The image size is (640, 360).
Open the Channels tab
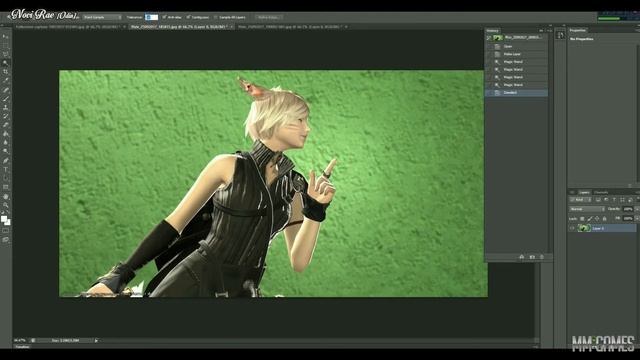click(601, 192)
